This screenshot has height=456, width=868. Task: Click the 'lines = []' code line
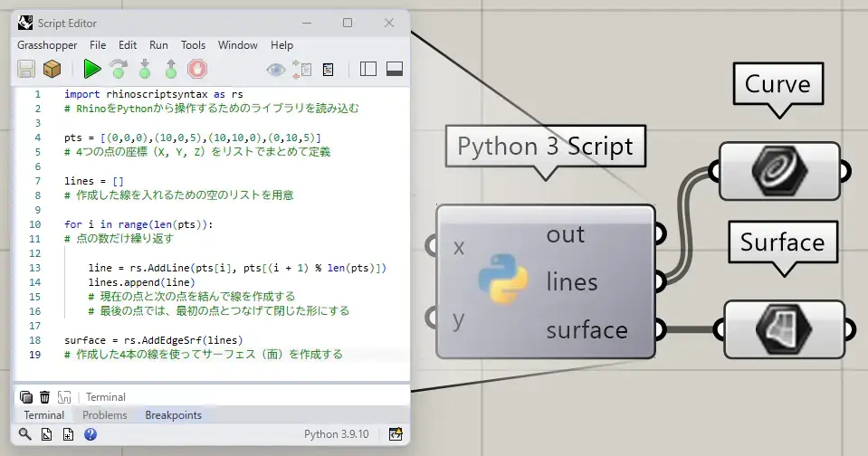pos(93,181)
